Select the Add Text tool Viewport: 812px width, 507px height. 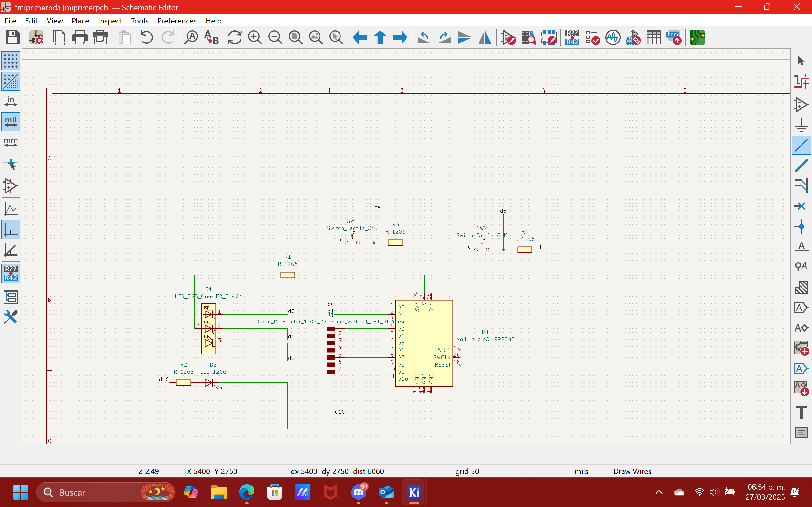coord(801,412)
